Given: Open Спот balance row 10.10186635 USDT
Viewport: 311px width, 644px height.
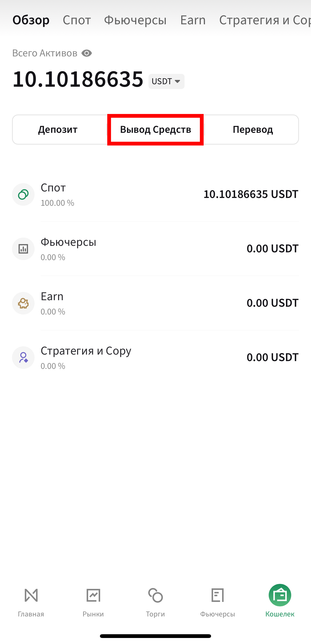Looking at the screenshot, I should 155,194.
